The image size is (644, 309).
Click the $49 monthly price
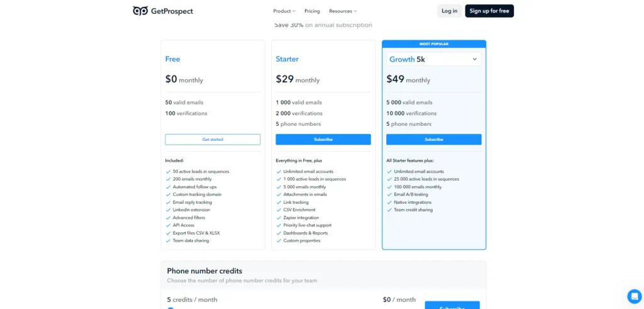point(408,79)
